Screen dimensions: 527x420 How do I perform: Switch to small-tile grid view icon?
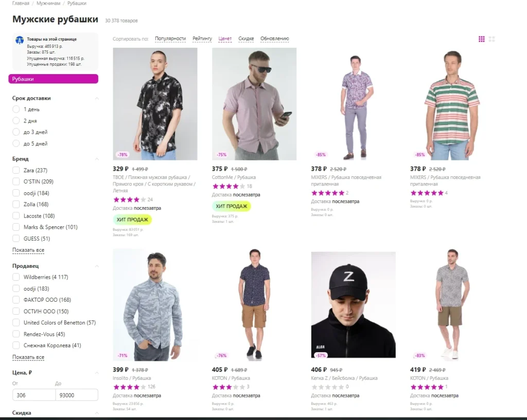[x=482, y=39]
